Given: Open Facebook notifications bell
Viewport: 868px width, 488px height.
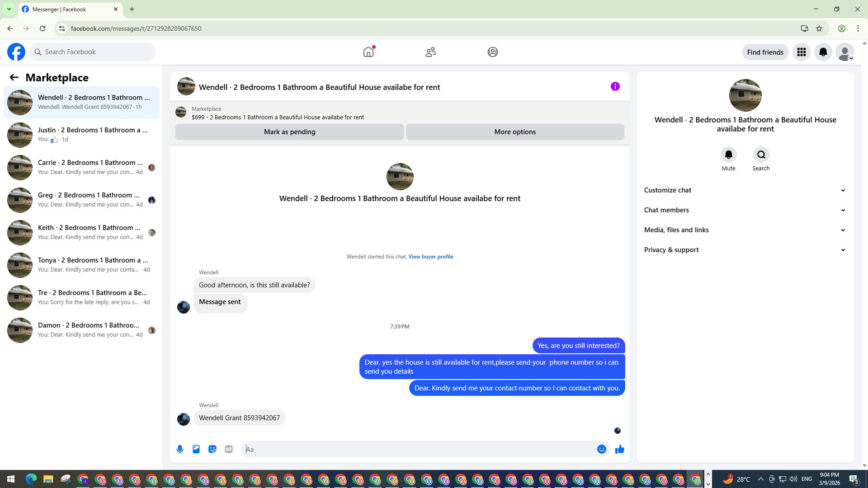Looking at the screenshot, I should click(823, 52).
